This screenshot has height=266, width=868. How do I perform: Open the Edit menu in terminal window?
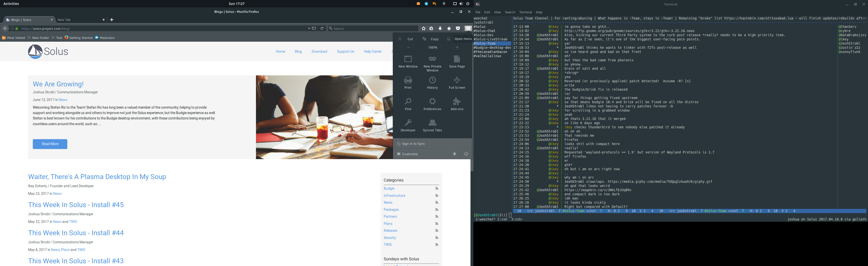487,12
